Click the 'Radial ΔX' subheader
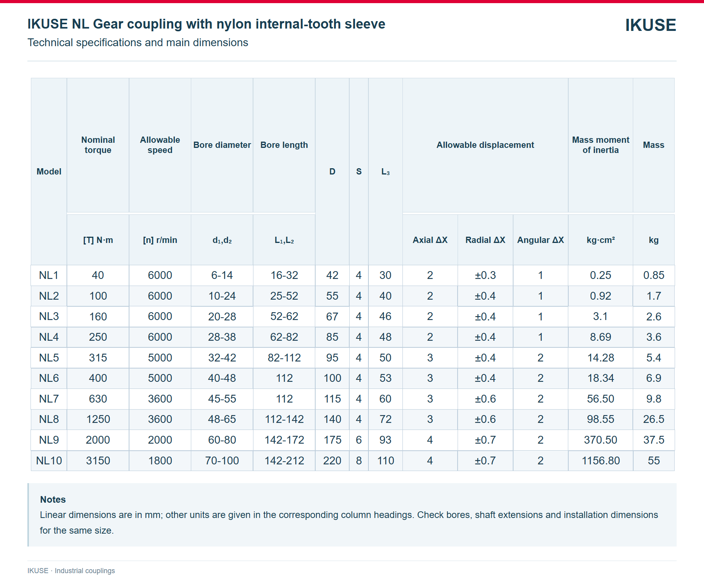 pos(485,240)
